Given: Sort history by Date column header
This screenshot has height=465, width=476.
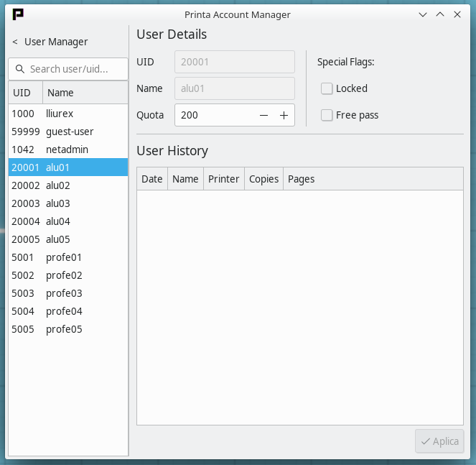Looking at the screenshot, I should pyautogui.click(x=152, y=179).
